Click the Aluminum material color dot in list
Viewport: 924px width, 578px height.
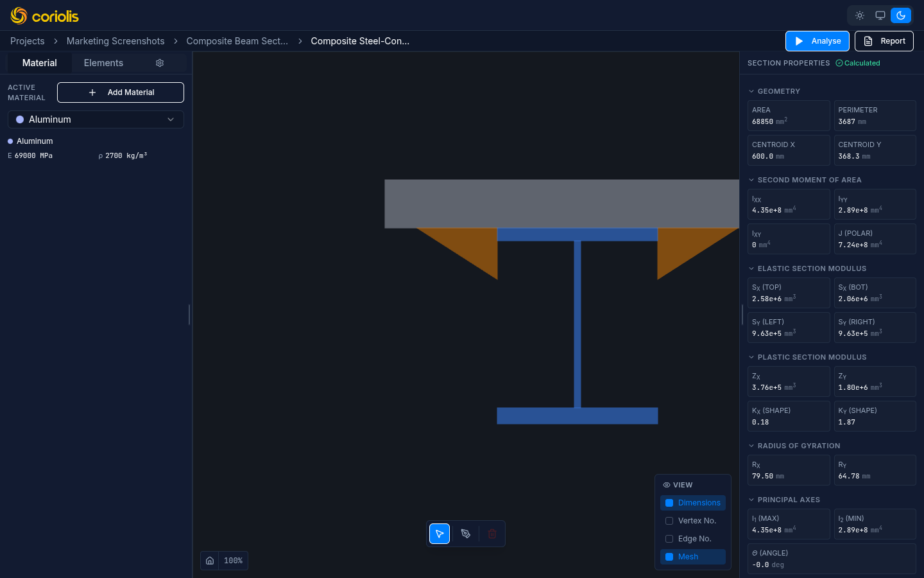pos(10,141)
